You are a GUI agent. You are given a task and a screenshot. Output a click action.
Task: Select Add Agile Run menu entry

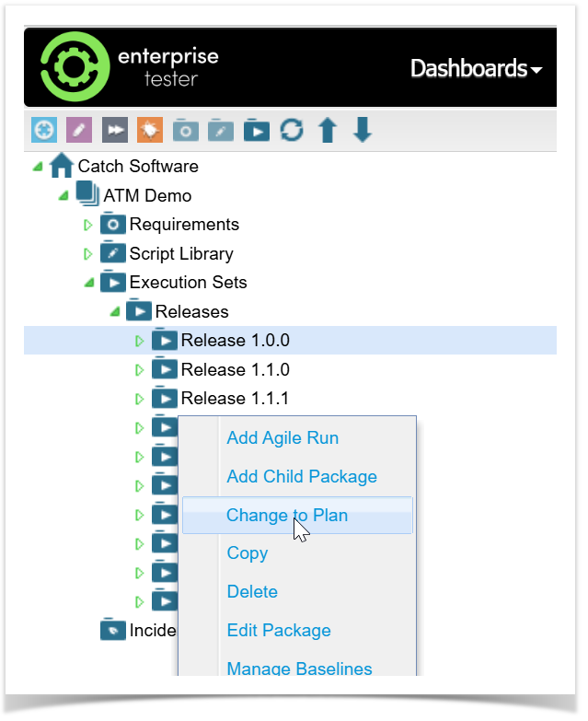click(x=282, y=438)
